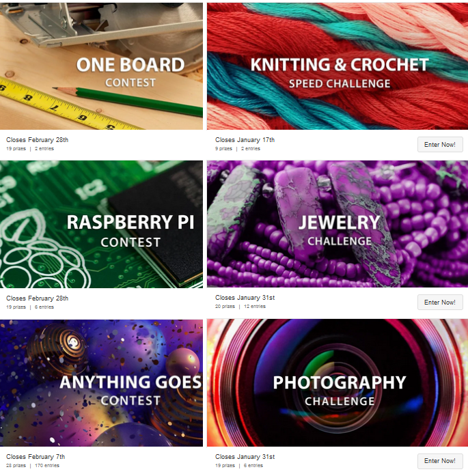Click 12 entries under Jewelry Challenge
This screenshot has width=468, height=476.
[x=255, y=307]
